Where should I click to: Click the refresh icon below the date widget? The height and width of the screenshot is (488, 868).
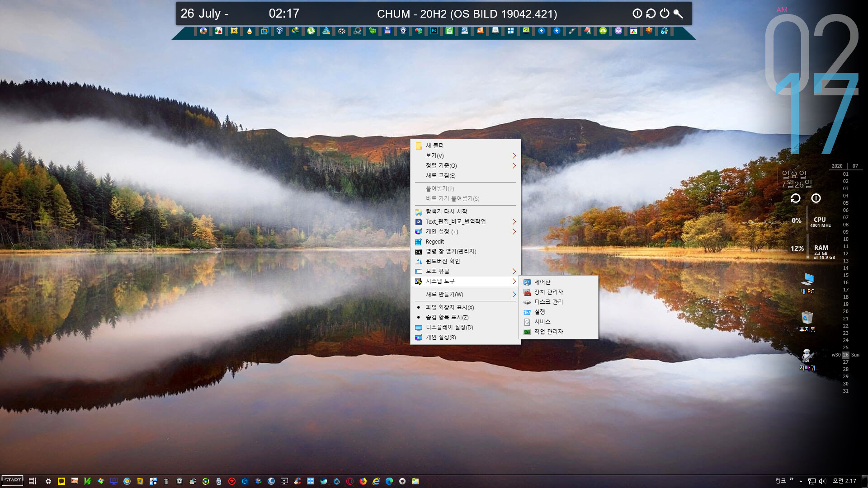pyautogui.click(x=796, y=198)
